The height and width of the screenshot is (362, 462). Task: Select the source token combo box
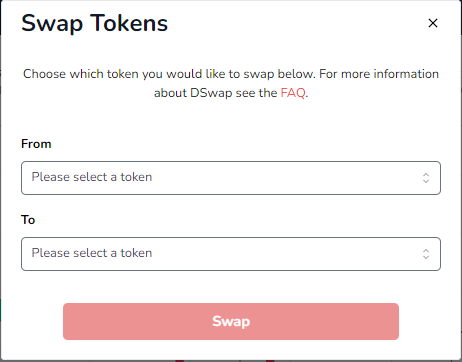coord(231,178)
